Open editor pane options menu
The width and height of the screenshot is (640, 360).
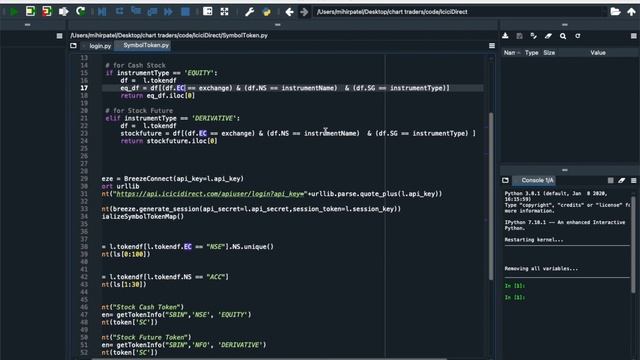point(492,46)
